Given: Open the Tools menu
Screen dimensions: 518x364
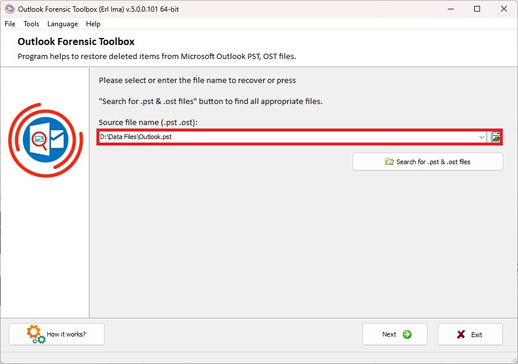Looking at the screenshot, I should tap(31, 24).
